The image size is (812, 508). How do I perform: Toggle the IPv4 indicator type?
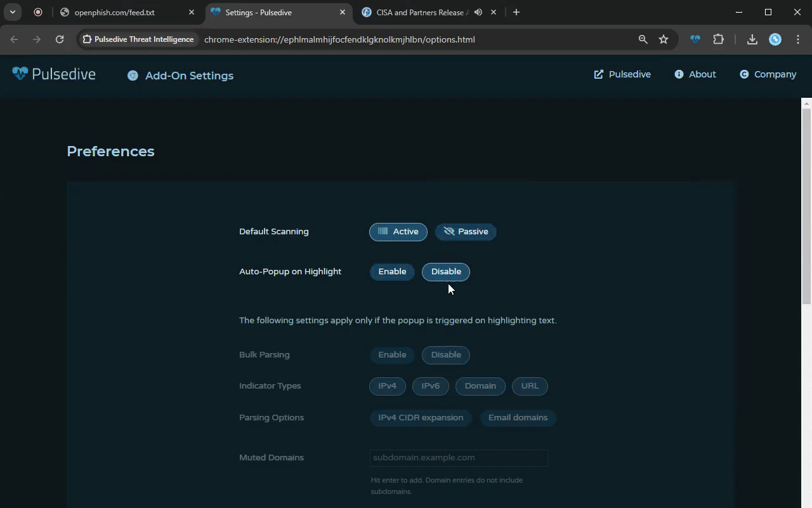[x=388, y=386]
